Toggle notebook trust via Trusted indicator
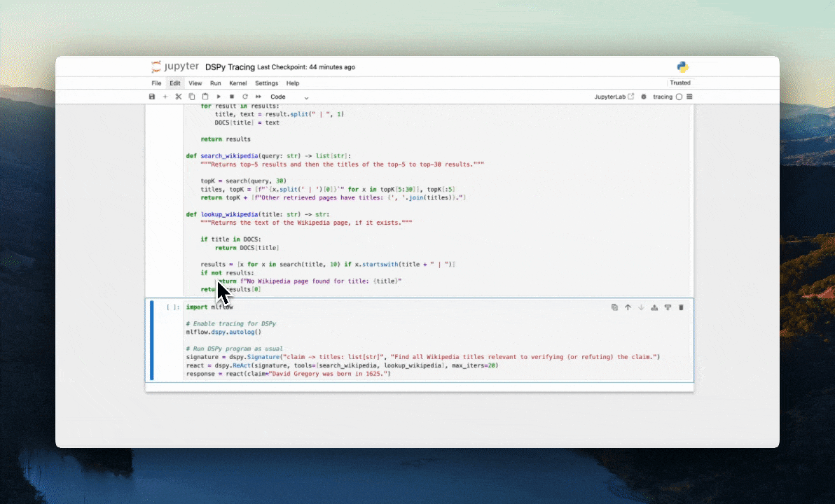Image resolution: width=835 pixels, height=504 pixels. (x=679, y=83)
